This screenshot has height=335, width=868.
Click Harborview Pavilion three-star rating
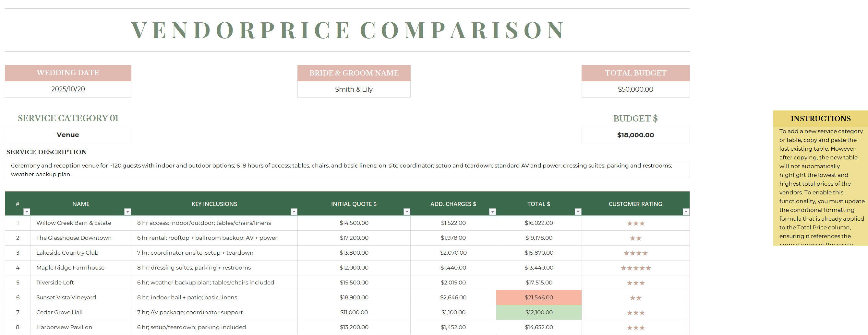point(635,327)
